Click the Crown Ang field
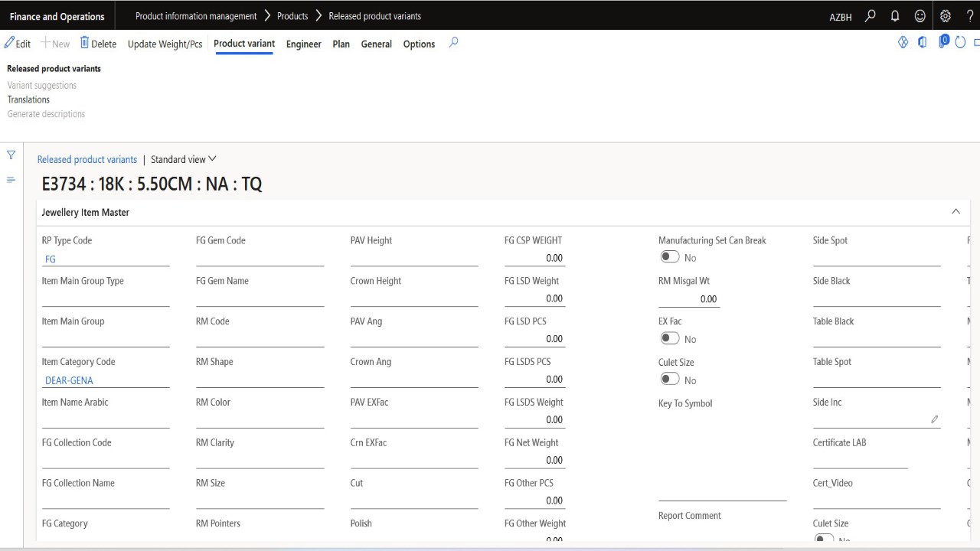This screenshot has height=551, width=980. [414, 380]
